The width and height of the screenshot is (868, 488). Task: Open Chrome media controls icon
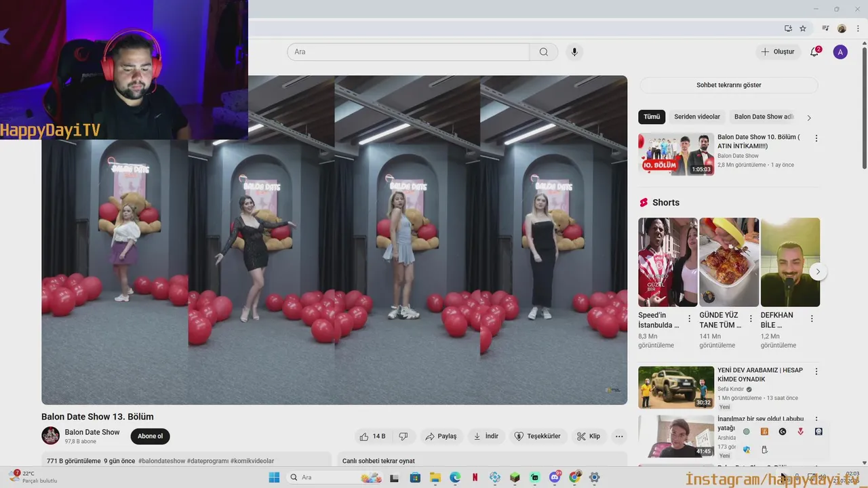(825, 28)
